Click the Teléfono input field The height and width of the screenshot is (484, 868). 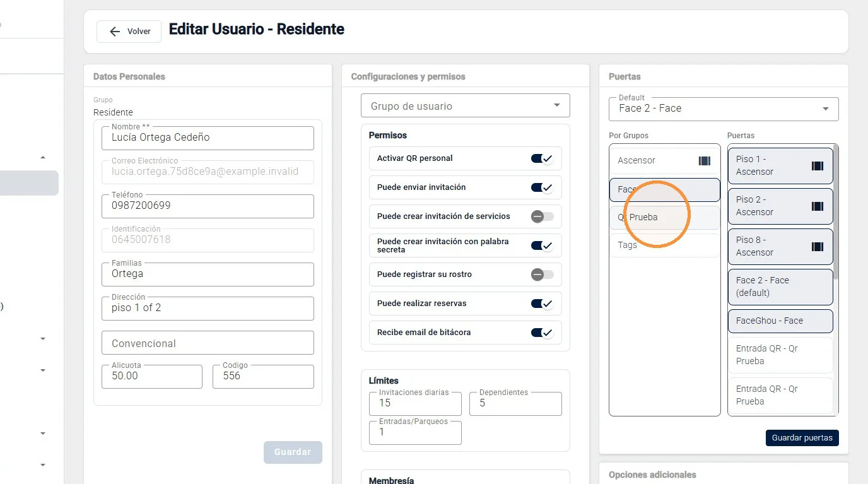pos(208,206)
